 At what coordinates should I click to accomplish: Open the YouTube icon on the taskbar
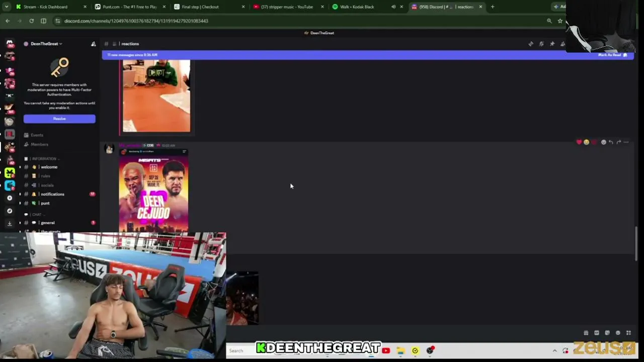pyautogui.click(x=386, y=350)
